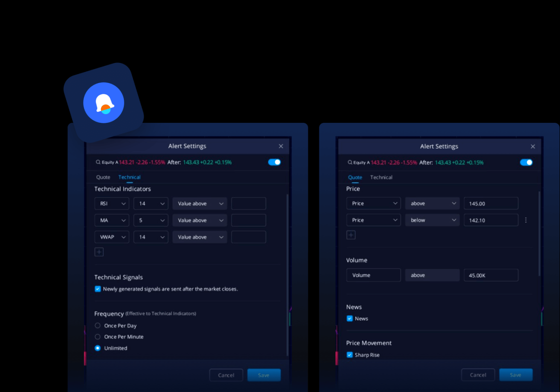
Task: Open Price dropdown in the 142.10 row
Action: 374,220
